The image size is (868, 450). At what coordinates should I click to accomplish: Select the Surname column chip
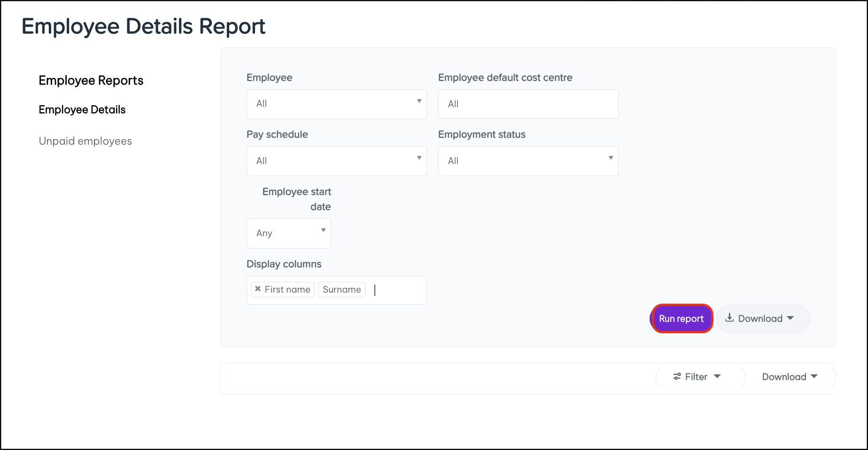(x=341, y=289)
